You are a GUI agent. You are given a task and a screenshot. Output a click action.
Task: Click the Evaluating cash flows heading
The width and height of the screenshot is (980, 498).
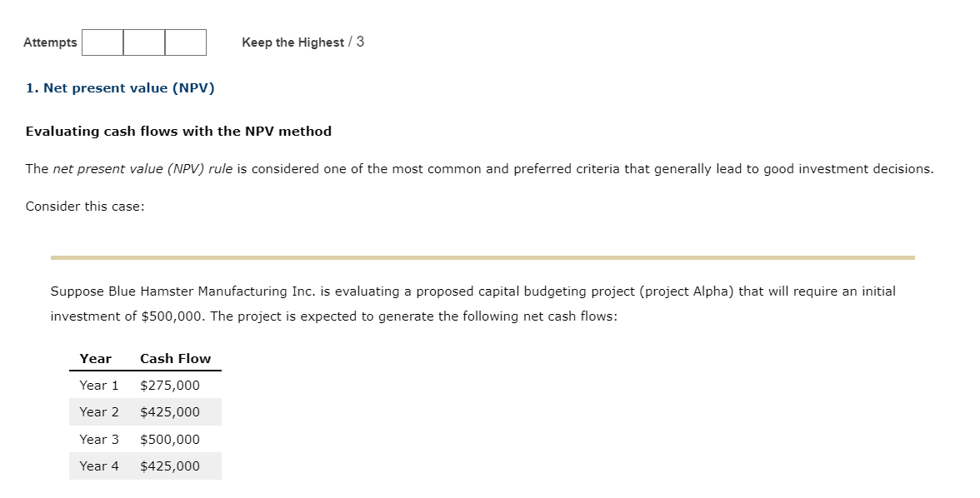point(178,131)
